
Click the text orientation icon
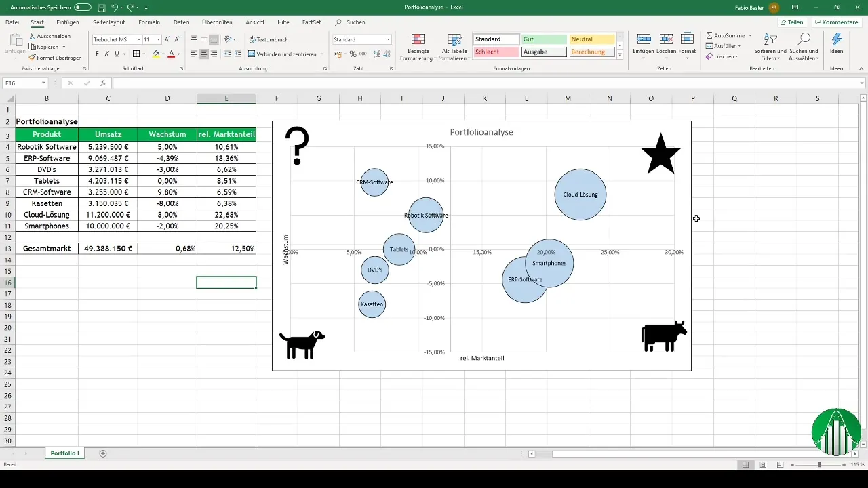(229, 39)
